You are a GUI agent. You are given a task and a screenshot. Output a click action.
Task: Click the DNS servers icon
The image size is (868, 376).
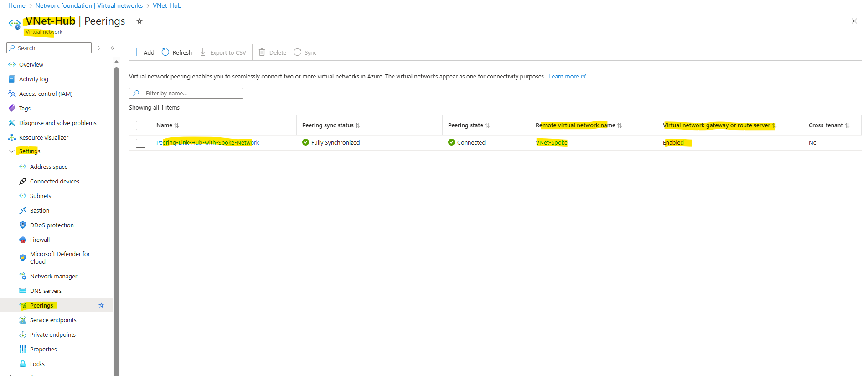[x=23, y=291]
